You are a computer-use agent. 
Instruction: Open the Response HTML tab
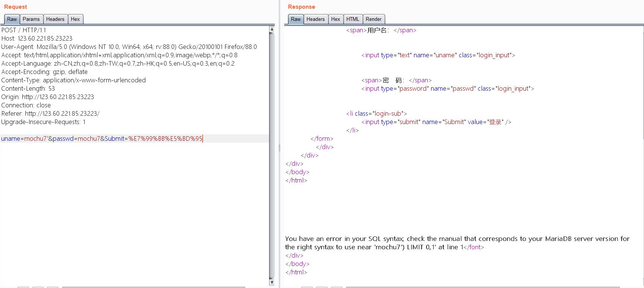click(353, 19)
